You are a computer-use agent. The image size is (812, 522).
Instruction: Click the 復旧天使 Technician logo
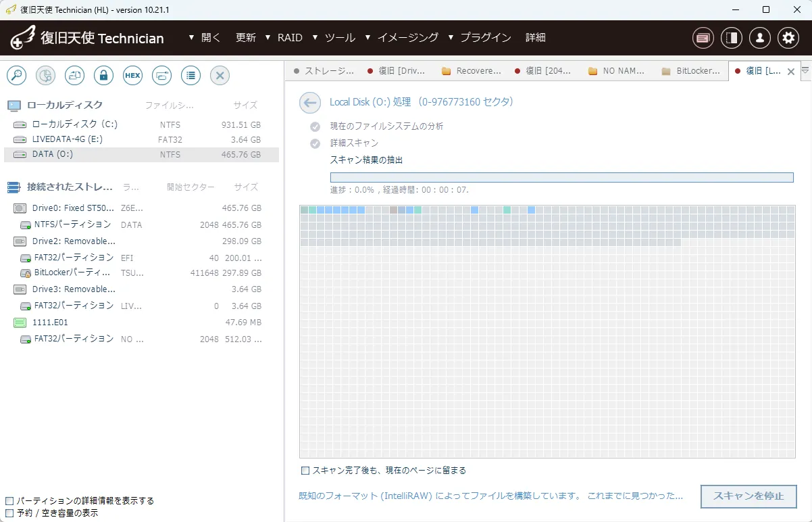click(x=87, y=38)
